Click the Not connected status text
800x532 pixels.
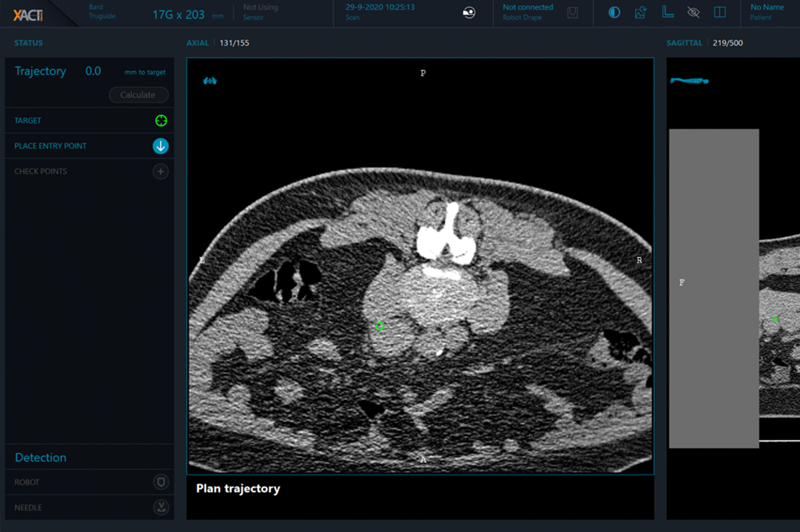(x=528, y=7)
